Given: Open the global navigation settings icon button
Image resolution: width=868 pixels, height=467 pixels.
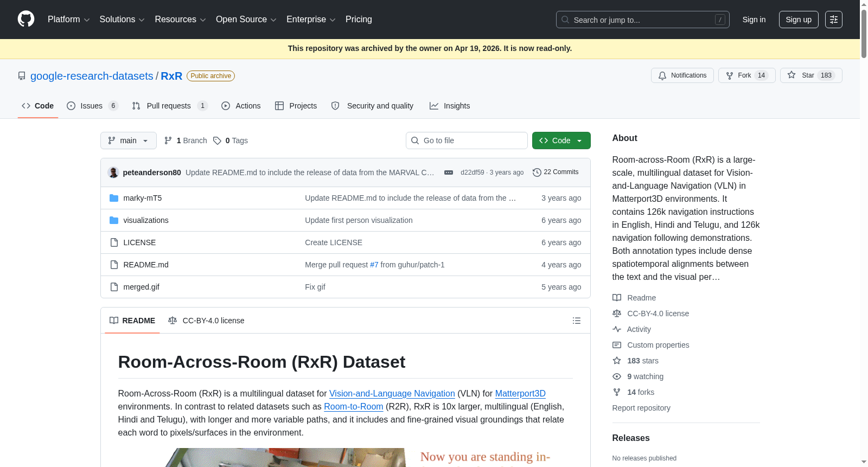Looking at the screenshot, I should [834, 20].
